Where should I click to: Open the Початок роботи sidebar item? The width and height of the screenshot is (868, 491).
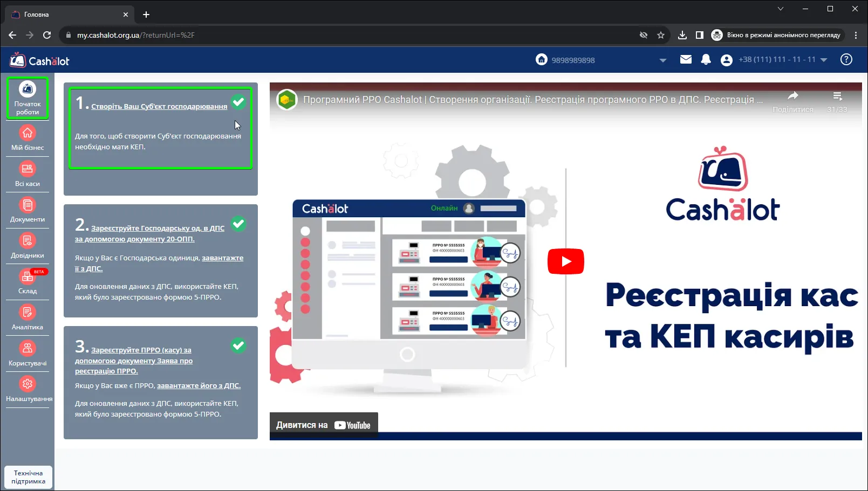pyautogui.click(x=28, y=98)
